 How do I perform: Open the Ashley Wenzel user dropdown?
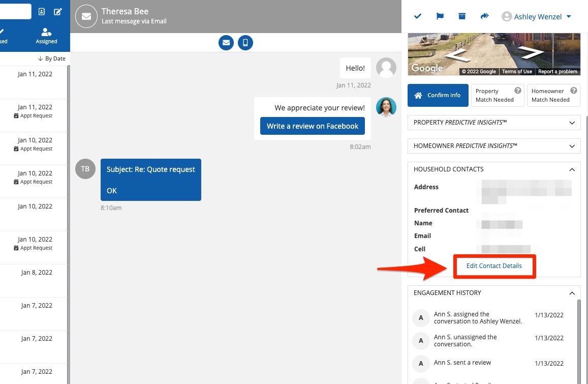[x=537, y=17]
